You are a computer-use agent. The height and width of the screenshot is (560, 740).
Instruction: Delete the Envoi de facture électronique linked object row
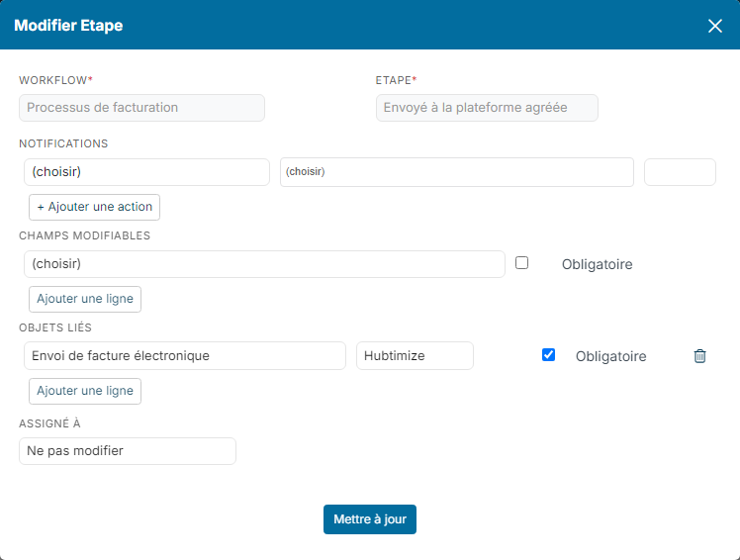tap(699, 356)
